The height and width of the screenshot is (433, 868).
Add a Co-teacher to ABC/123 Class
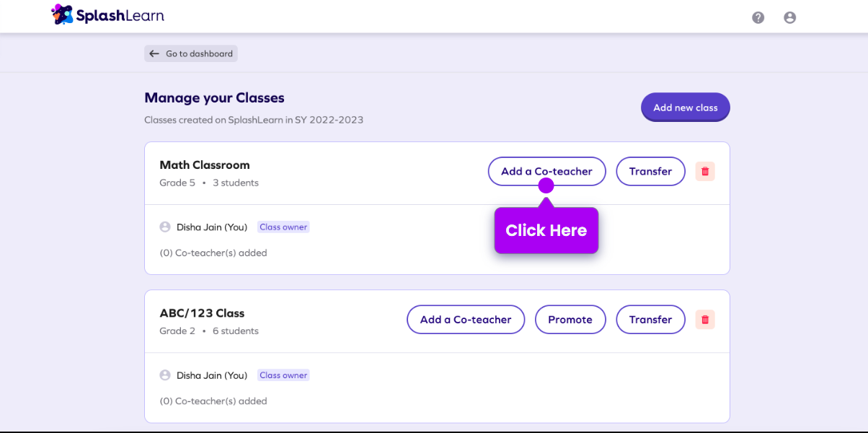point(466,320)
